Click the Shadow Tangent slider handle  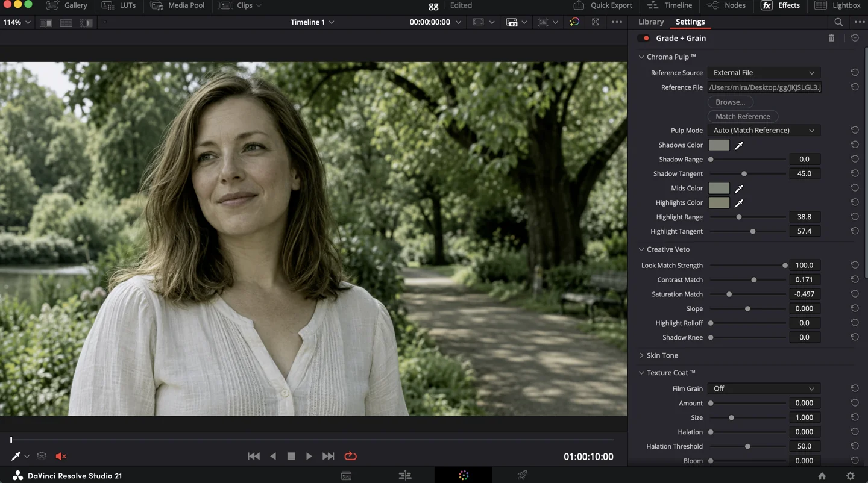[744, 173]
